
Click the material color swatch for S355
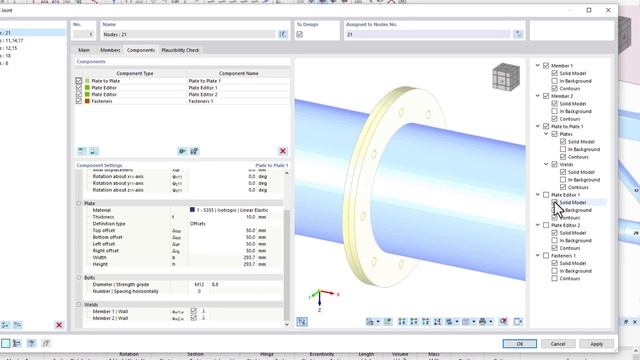click(192, 210)
